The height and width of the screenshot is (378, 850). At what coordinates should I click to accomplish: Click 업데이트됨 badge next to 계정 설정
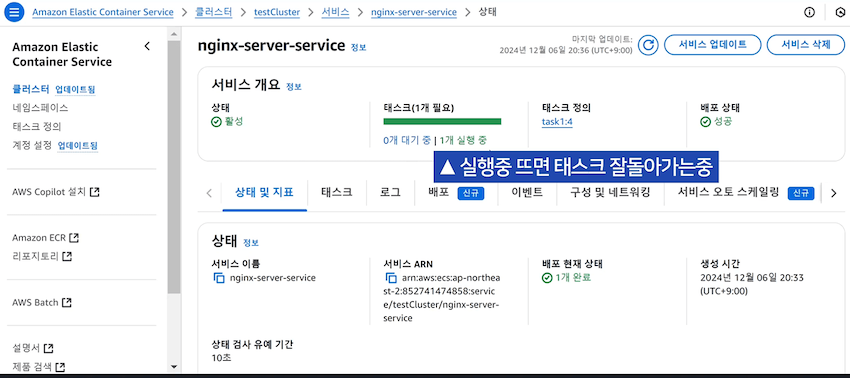click(x=78, y=146)
